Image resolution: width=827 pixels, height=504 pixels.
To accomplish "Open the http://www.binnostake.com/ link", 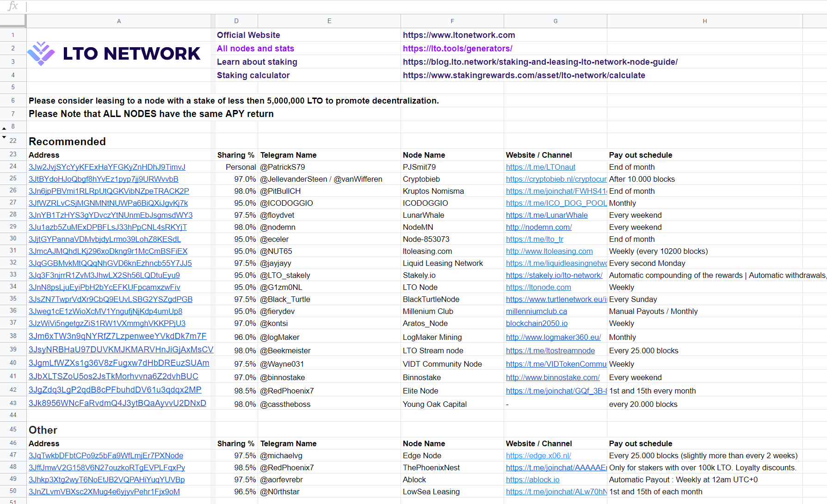I will [553, 377].
